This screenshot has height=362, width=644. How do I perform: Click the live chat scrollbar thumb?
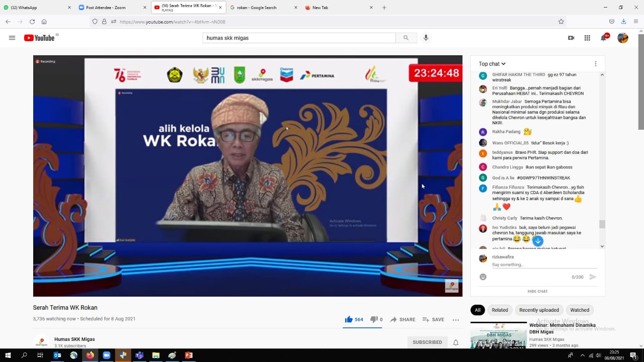tap(602, 224)
